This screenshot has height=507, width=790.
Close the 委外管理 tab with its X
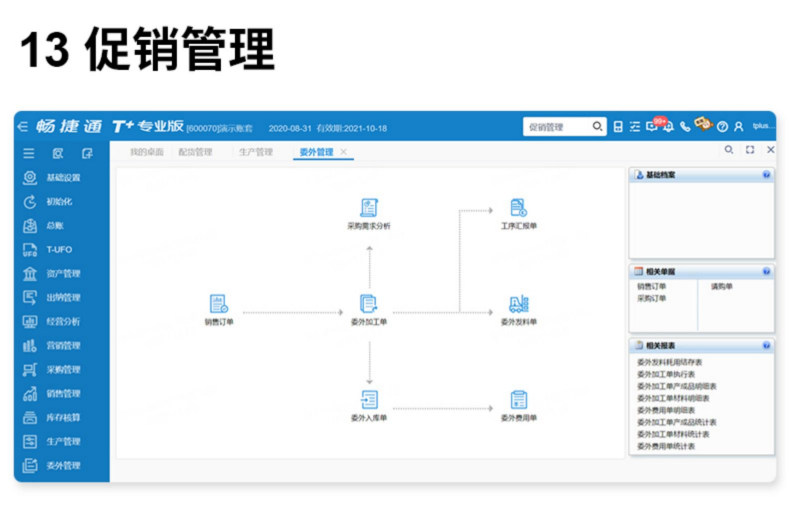tap(343, 151)
